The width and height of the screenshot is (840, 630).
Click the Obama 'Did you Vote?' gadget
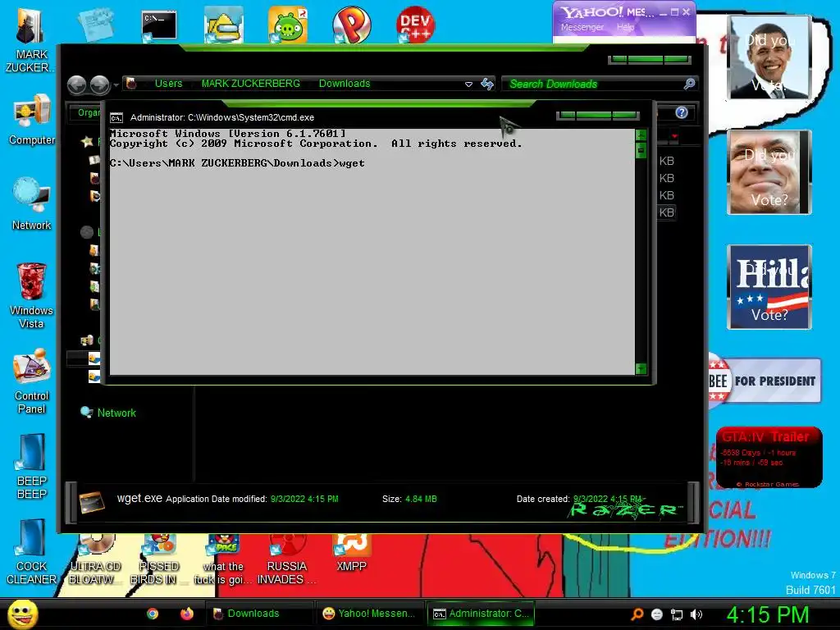point(769,57)
